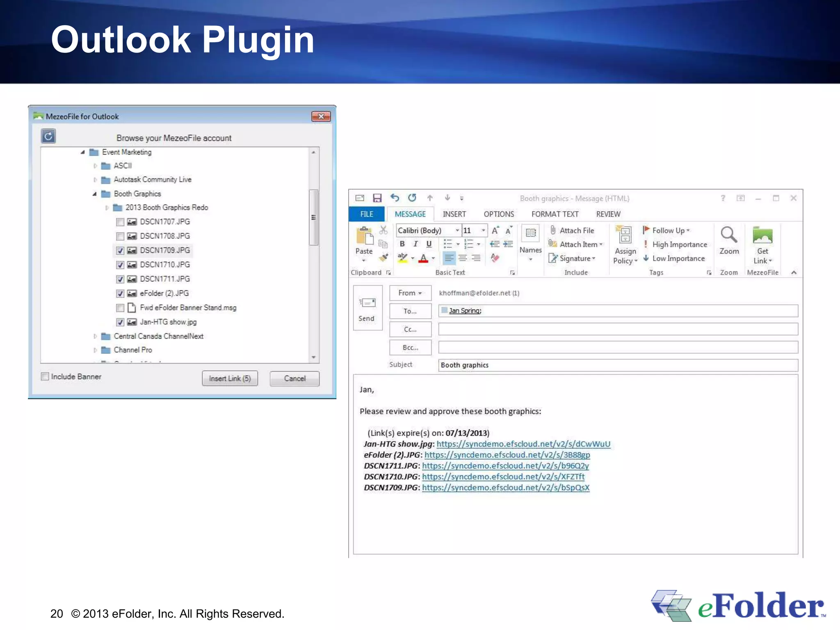The image size is (840, 630).
Task: Click the font color red A swatch
Action: point(424,258)
